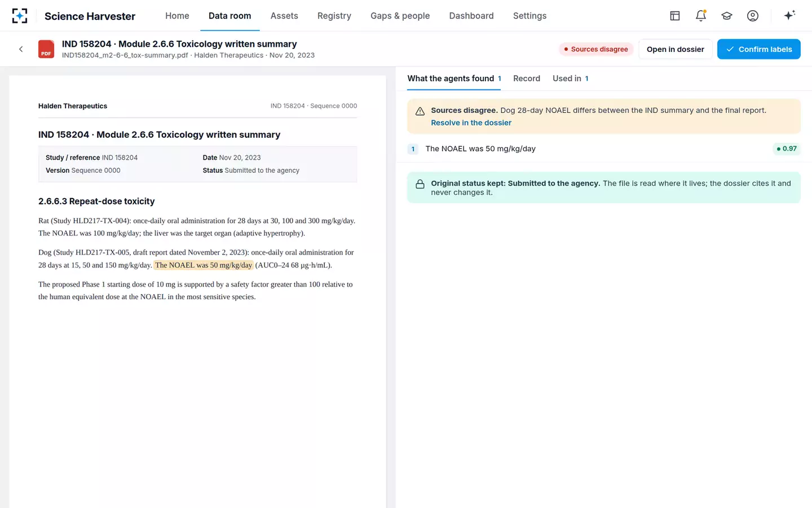Go back using the left chevron arrow
The image size is (812, 508).
(x=21, y=49)
